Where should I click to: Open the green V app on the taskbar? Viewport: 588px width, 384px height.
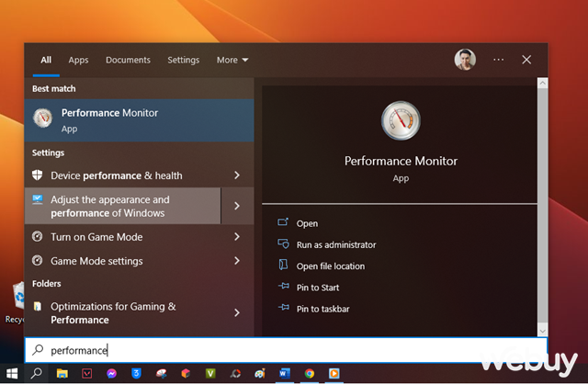(x=210, y=374)
